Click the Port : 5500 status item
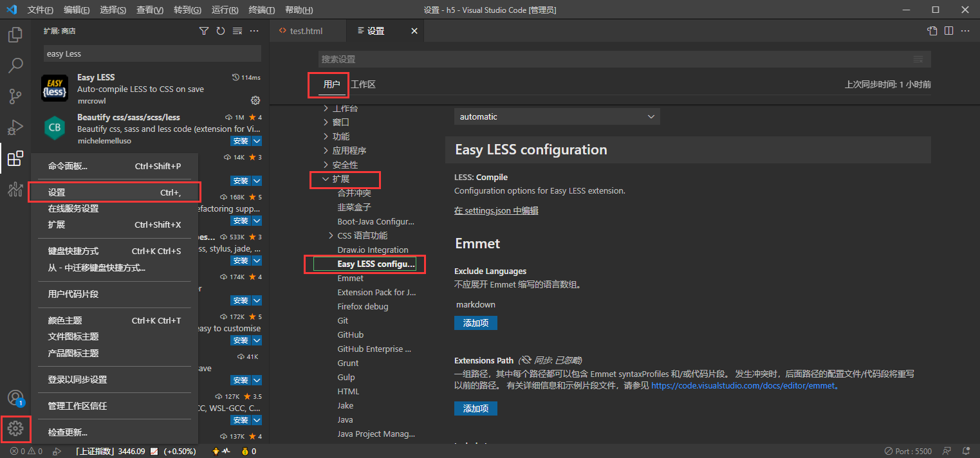Image resolution: width=980 pixels, height=458 pixels. (x=907, y=452)
